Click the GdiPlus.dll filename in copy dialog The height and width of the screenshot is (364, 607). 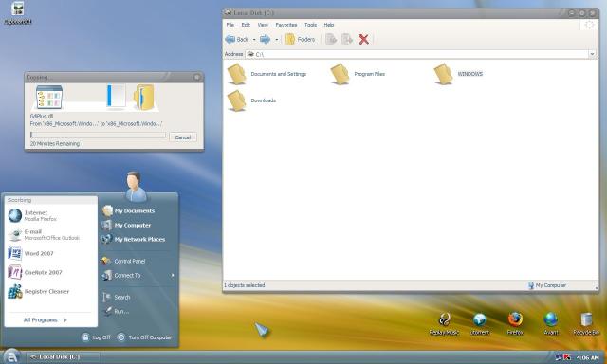pyautogui.click(x=42, y=116)
